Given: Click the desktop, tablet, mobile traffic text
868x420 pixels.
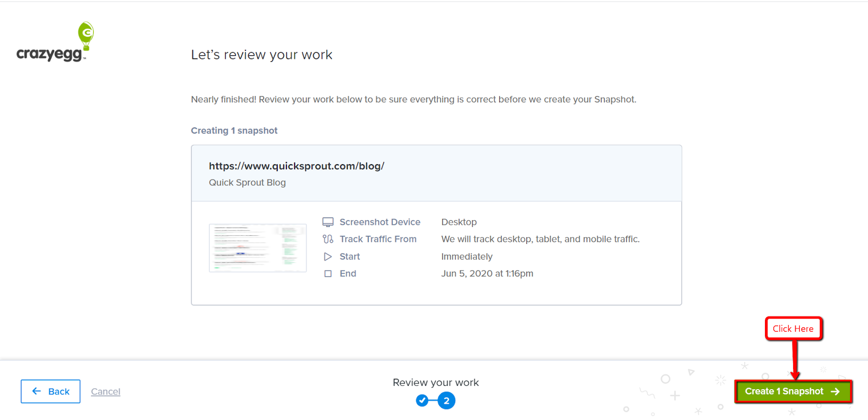Looking at the screenshot, I should [540, 239].
